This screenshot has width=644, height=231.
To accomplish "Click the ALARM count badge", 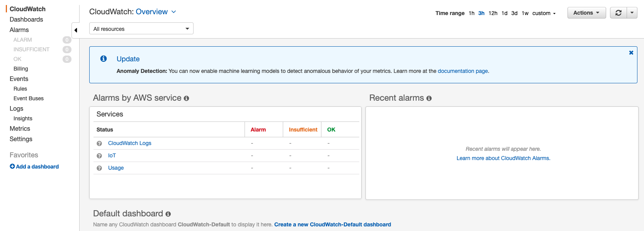I will 67,40.
